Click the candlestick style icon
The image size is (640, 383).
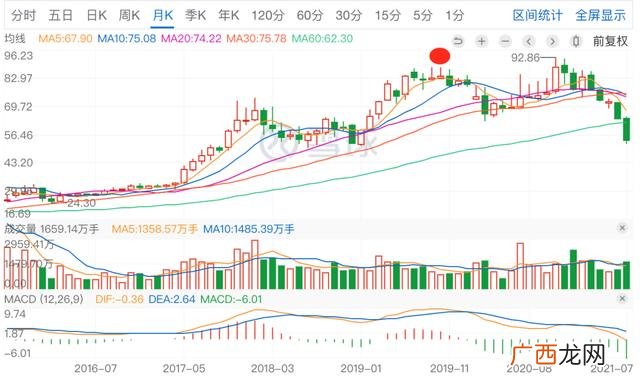point(576,41)
